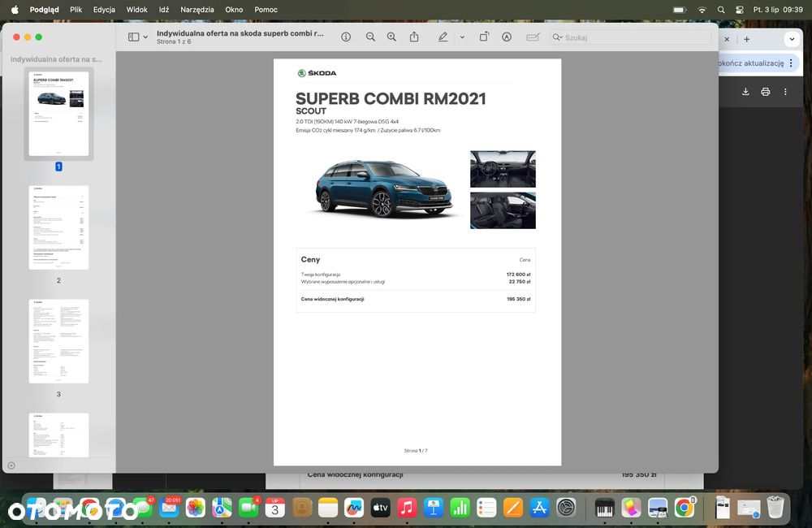
Task: Click the window title Indywidualna oferta
Action: [240, 33]
